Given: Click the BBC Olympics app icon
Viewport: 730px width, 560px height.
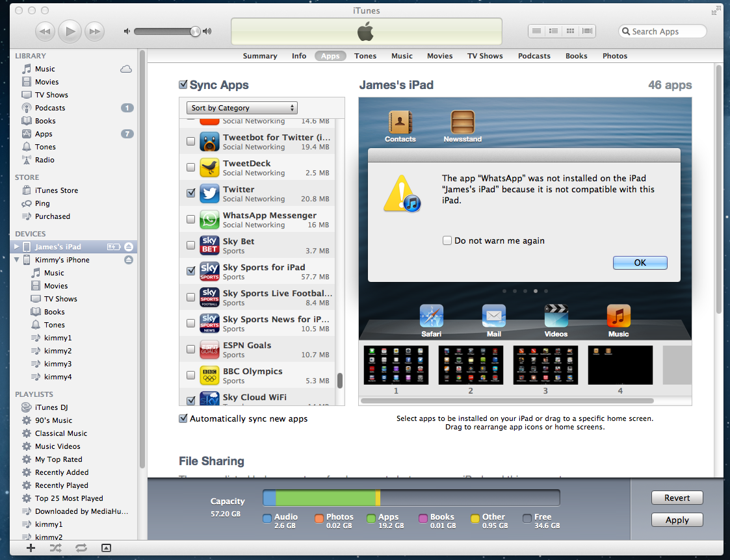Looking at the screenshot, I should [209, 375].
